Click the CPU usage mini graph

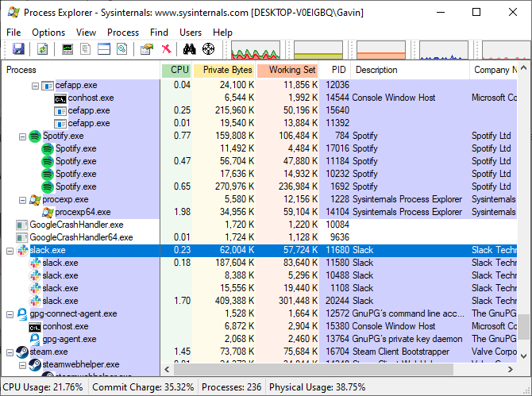coord(256,50)
